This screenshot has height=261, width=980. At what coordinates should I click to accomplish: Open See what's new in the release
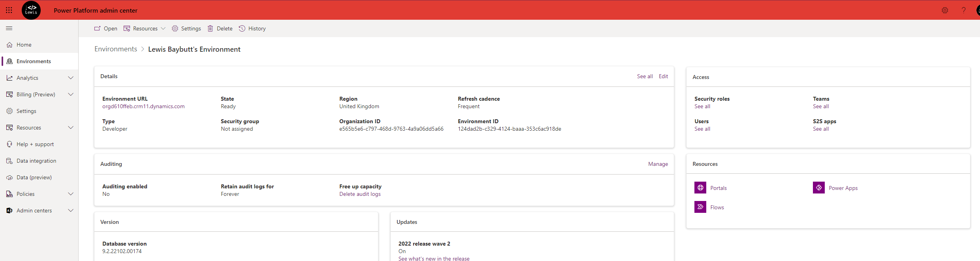(434, 259)
